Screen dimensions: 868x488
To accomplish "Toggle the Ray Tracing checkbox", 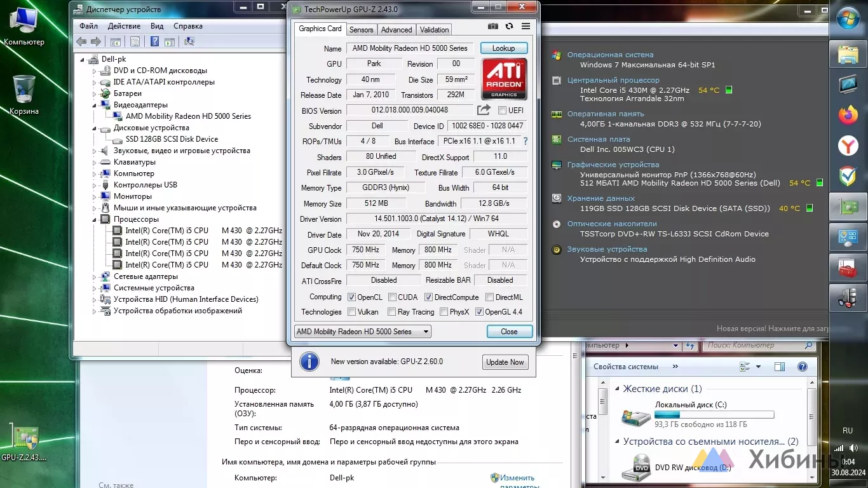I will (x=392, y=312).
